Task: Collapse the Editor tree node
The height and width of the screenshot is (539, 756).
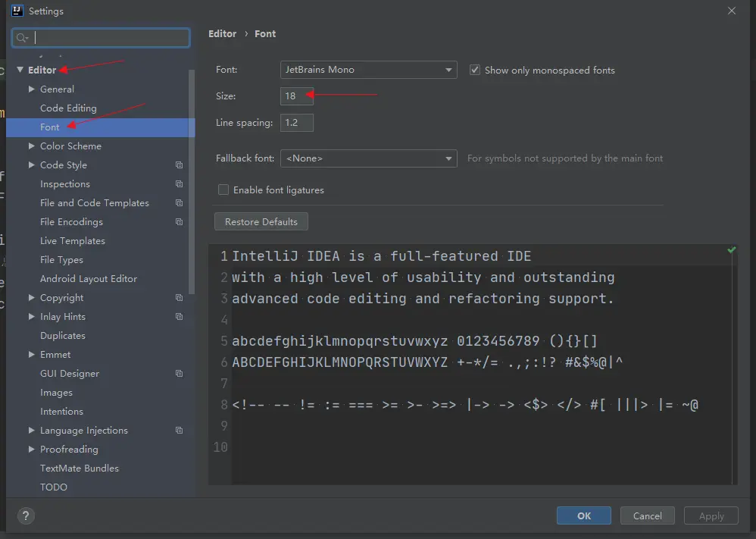Action: click(x=20, y=70)
